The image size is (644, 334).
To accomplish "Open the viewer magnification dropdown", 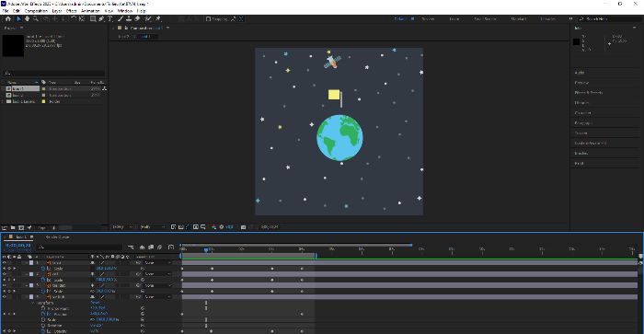I will pos(122,226).
